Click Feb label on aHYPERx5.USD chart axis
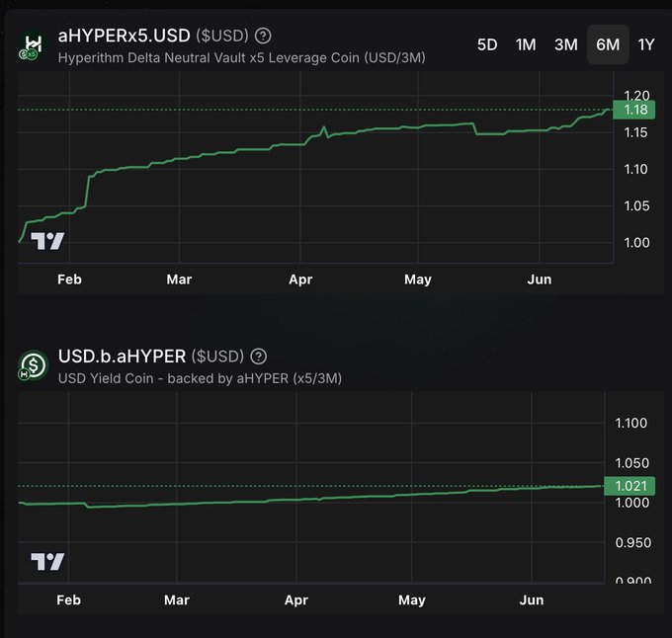Screen dimensions: 672x638 (x=69, y=279)
